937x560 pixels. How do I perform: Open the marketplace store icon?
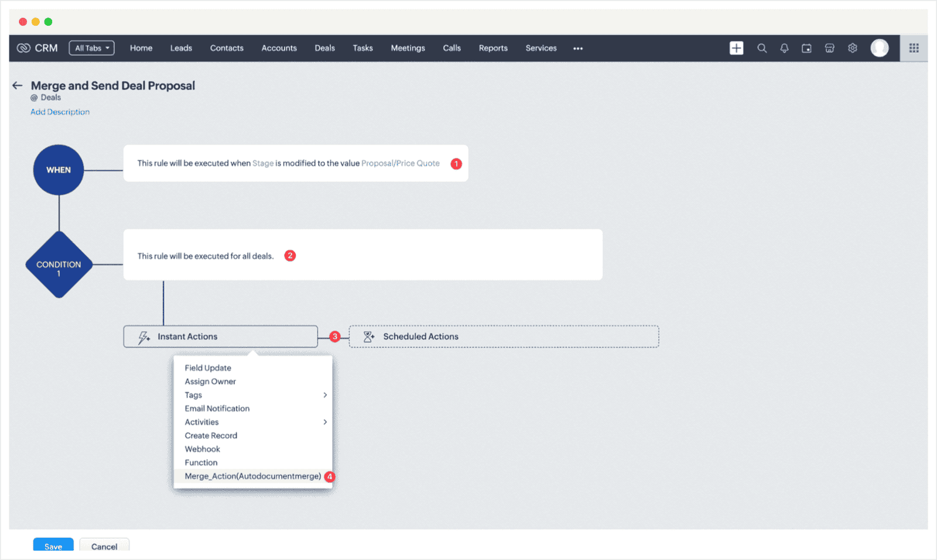(x=829, y=48)
